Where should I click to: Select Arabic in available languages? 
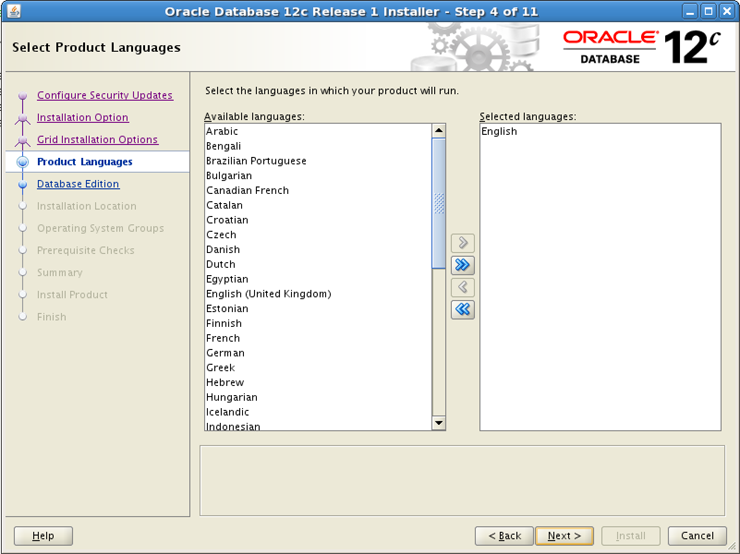(x=318, y=131)
